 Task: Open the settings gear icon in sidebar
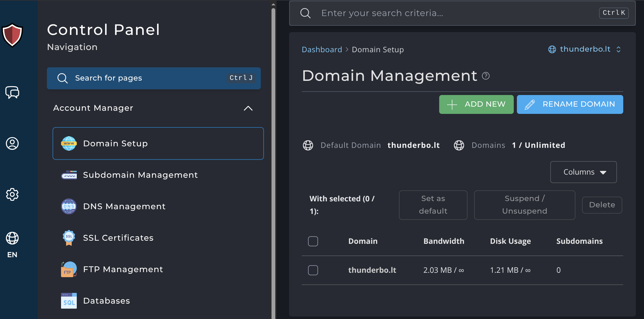tap(12, 194)
